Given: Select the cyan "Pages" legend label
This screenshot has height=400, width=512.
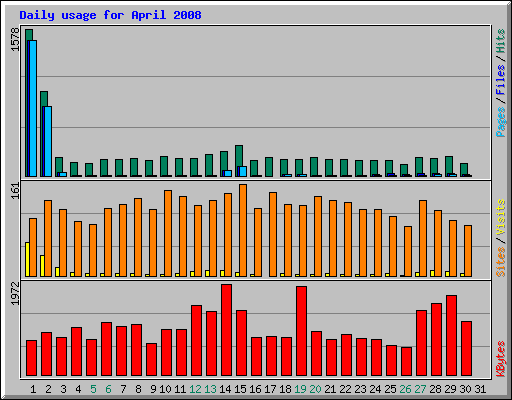Looking at the screenshot, I should pos(500,122).
